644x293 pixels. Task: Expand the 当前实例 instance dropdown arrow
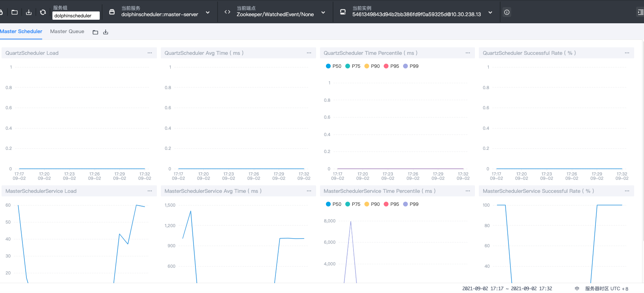pyautogui.click(x=490, y=13)
